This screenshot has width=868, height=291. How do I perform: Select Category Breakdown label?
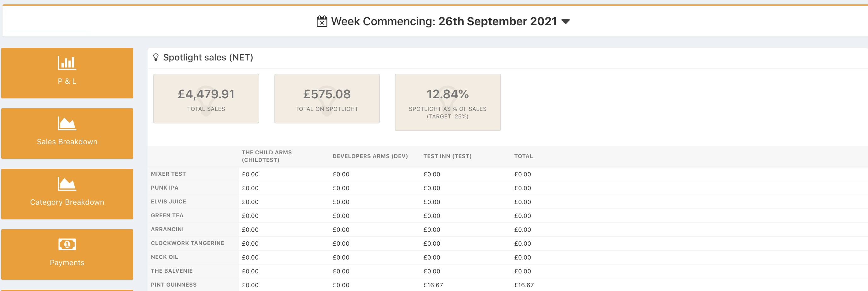coord(67,202)
